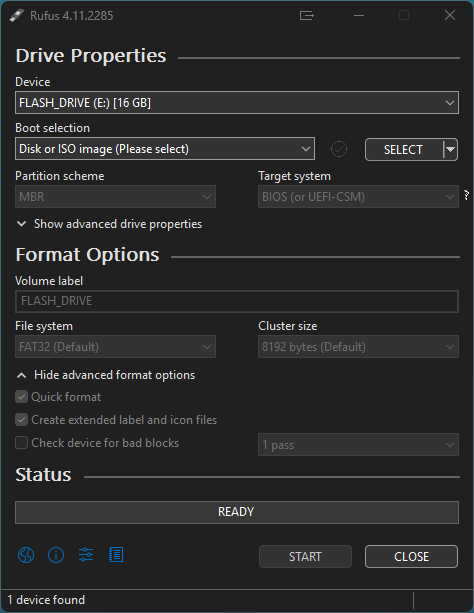Click the checksum checkmark icon beside Boot selection
474x613 pixels.
[x=339, y=149]
